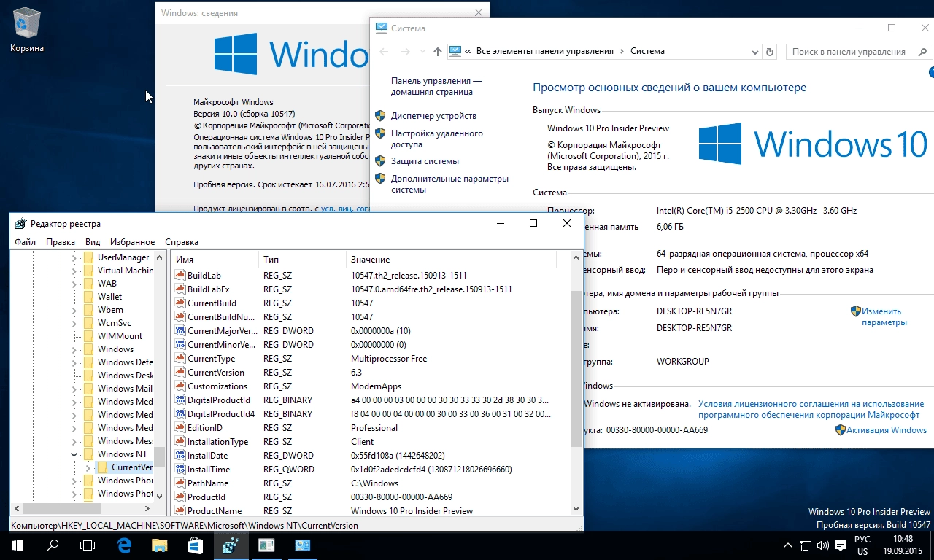Launch Microsoft Edge from the taskbar

pos(124,545)
